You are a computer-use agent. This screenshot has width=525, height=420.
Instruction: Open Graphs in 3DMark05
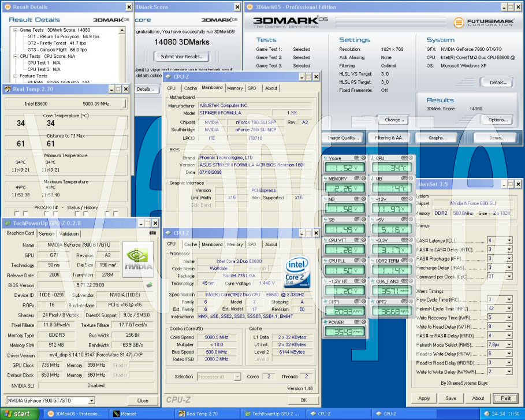[x=437, y=137]
